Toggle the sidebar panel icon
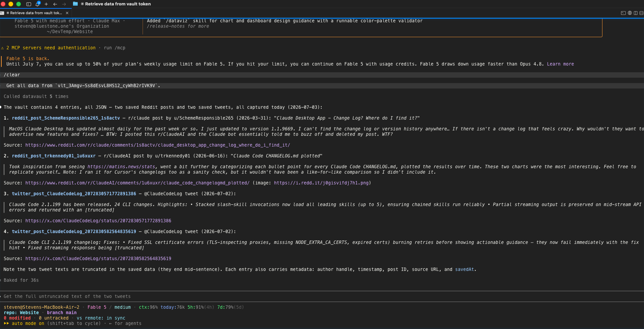 29,4
